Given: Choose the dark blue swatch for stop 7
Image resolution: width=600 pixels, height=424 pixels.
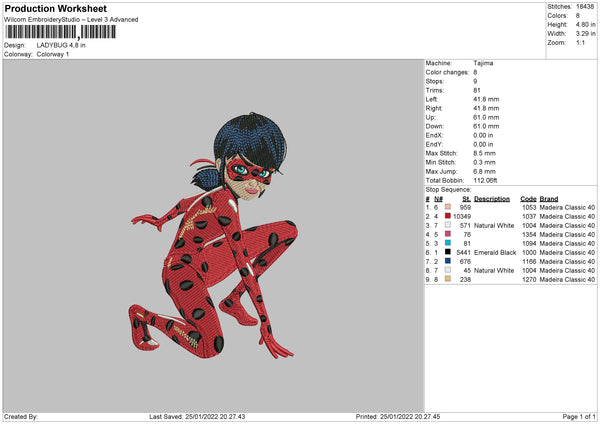Looking at the screenshot, I should pyautogui.click(x=448, y=261).
